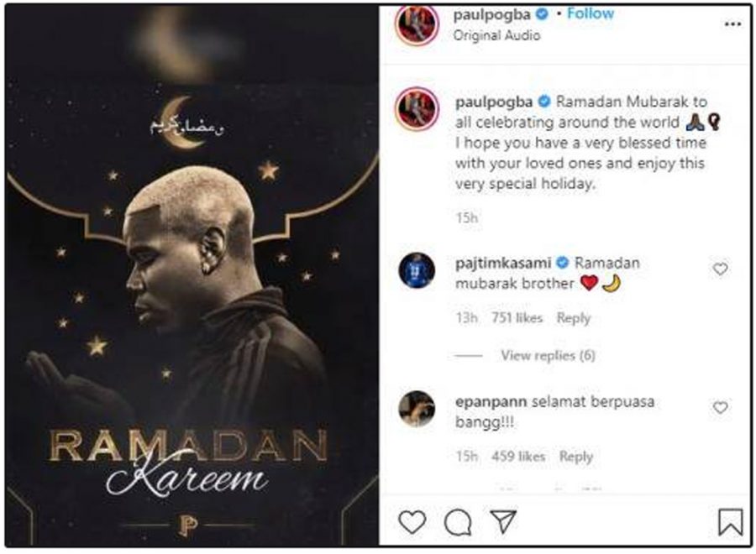Like pajtimkasami's comment with the heart
Viewport: 756px width, 554px height.
coord(721,269)
